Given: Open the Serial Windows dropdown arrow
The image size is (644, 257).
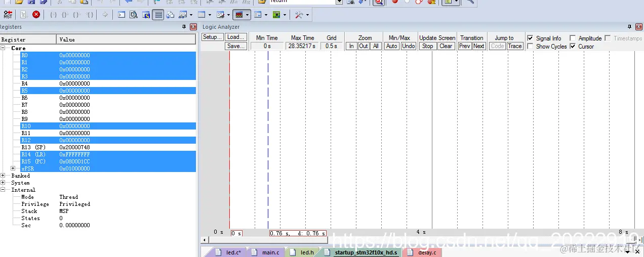Looking at the screenshot, I should (x=228, y=15).
